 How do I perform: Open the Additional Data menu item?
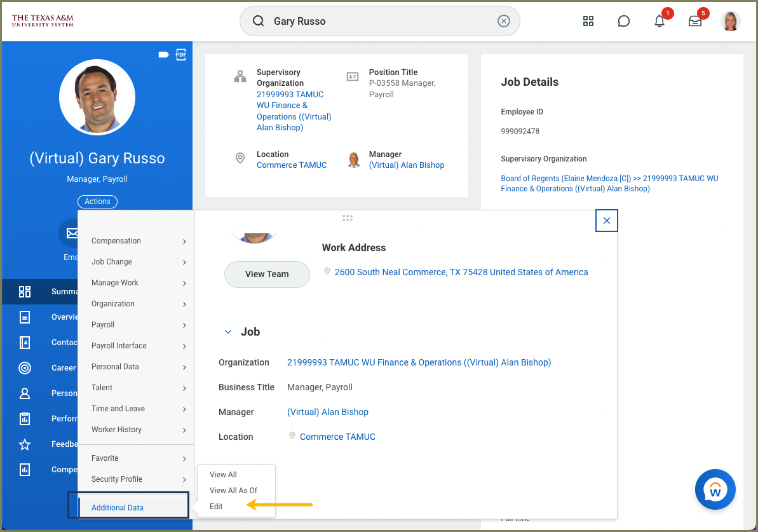pos(118,507)
